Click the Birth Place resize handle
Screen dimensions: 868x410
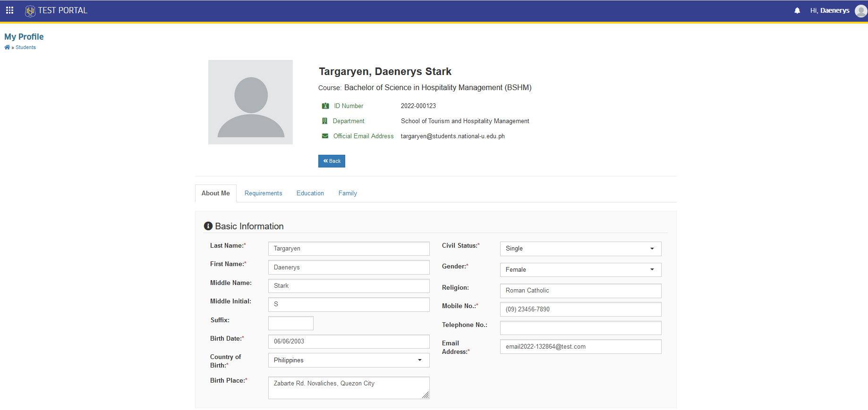425,395
